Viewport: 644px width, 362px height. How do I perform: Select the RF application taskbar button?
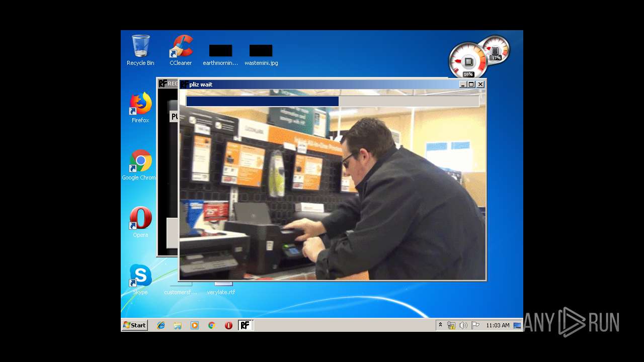(x=245, y=325)
